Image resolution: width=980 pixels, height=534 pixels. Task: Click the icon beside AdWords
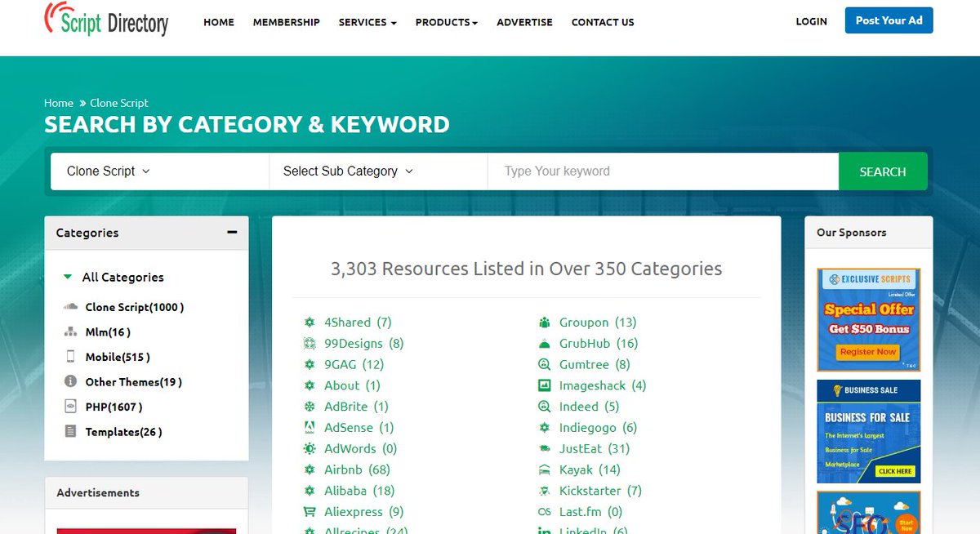pos(310,449)
